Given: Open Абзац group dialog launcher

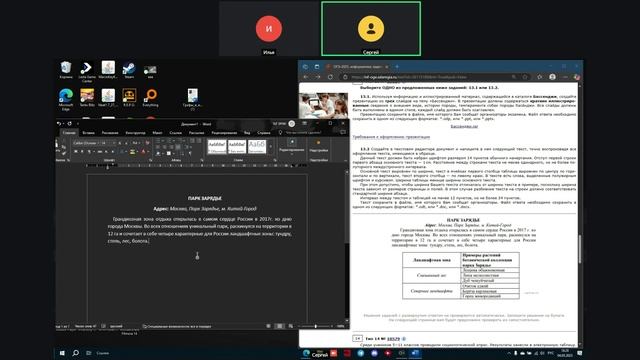Looking at the screenshot, I should (202, 160).
